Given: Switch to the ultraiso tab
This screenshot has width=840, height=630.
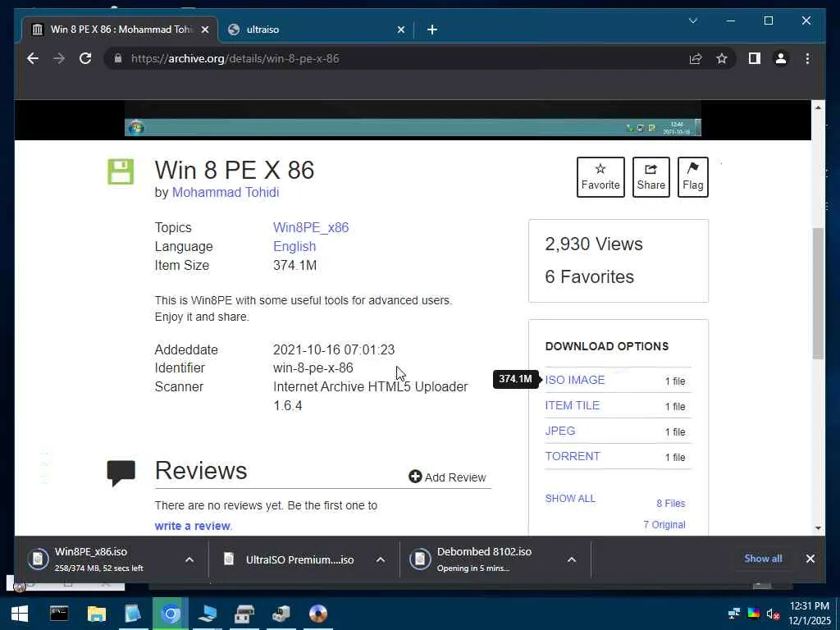Looking at the screenshot, I should (316, 30).
